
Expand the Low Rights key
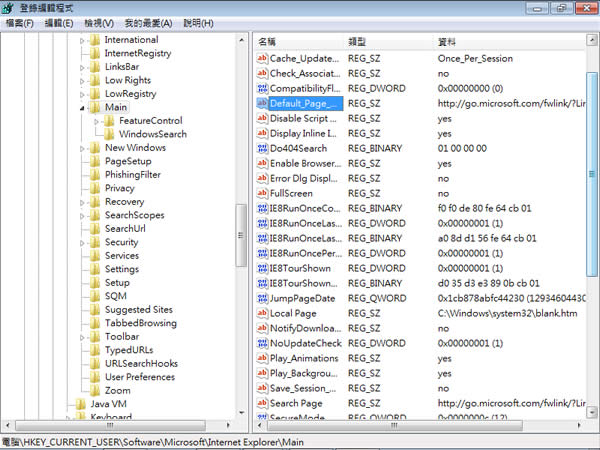pos(82,81)
